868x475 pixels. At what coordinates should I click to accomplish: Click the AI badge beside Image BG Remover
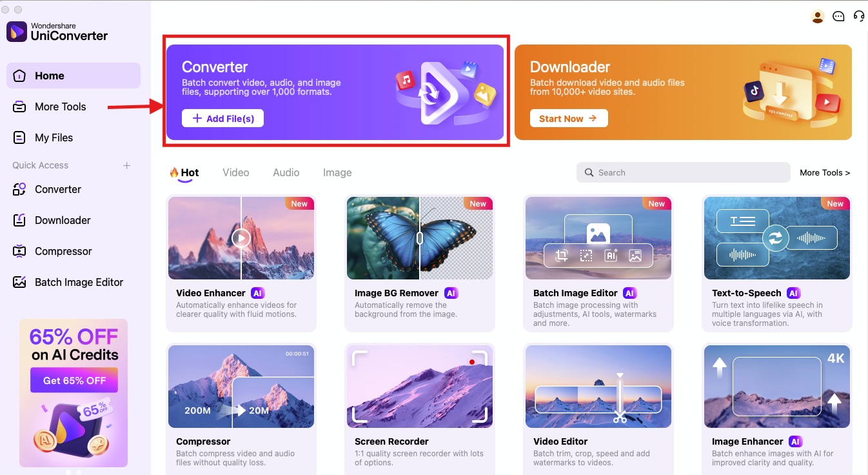451,293
